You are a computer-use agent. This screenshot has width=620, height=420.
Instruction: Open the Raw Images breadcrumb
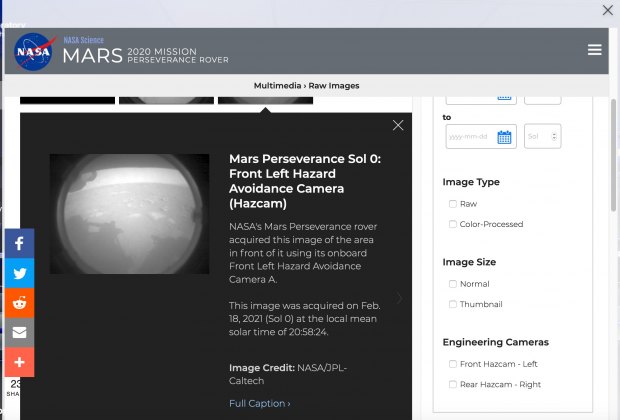(334, 85)
